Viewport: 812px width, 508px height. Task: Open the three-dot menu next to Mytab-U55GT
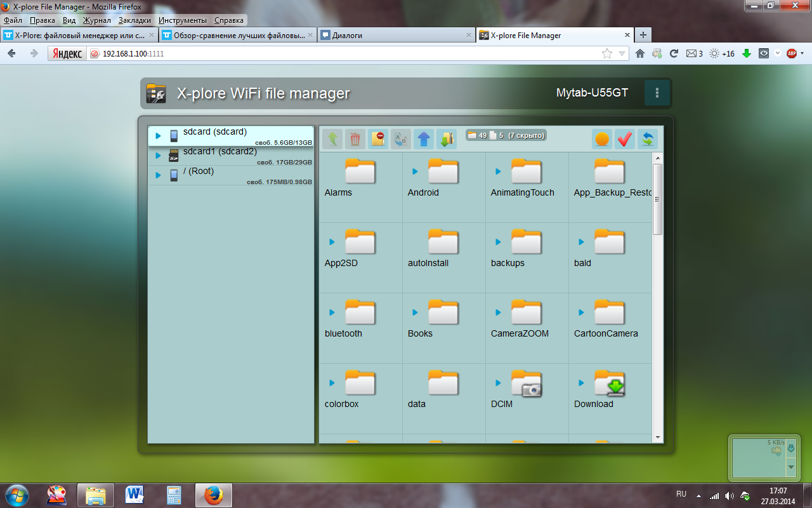657,93
